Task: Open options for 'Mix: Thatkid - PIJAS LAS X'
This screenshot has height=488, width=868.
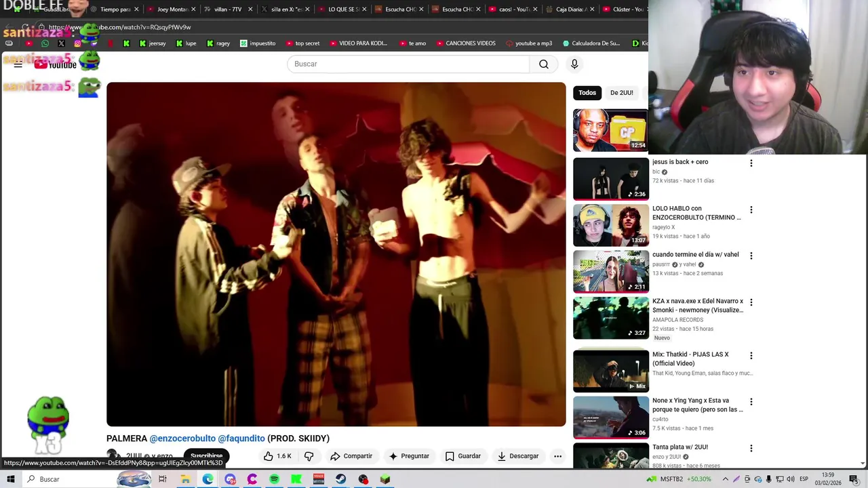Action: [751, 356]
